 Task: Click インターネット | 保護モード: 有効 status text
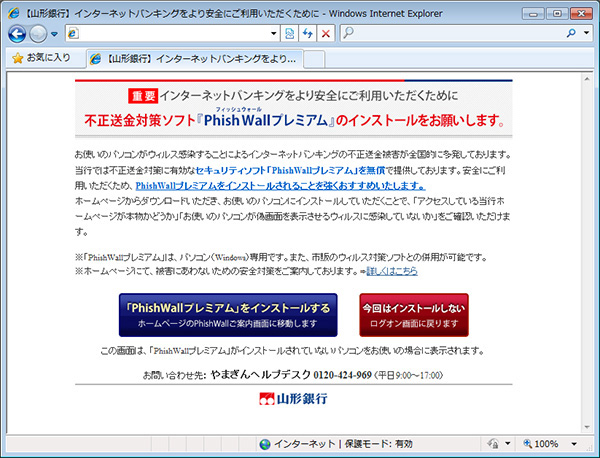click(343, 444)
